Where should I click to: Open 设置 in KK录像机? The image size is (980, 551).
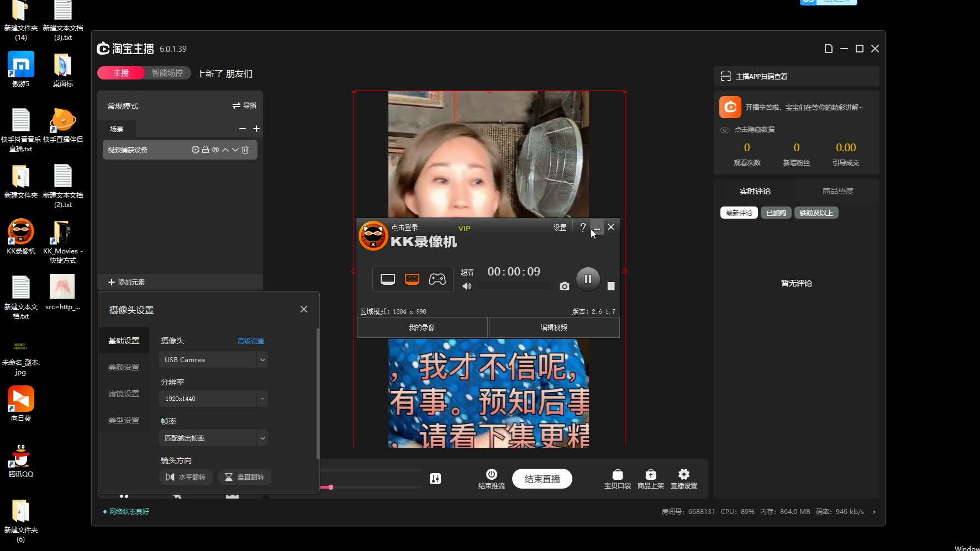[560, 227]
